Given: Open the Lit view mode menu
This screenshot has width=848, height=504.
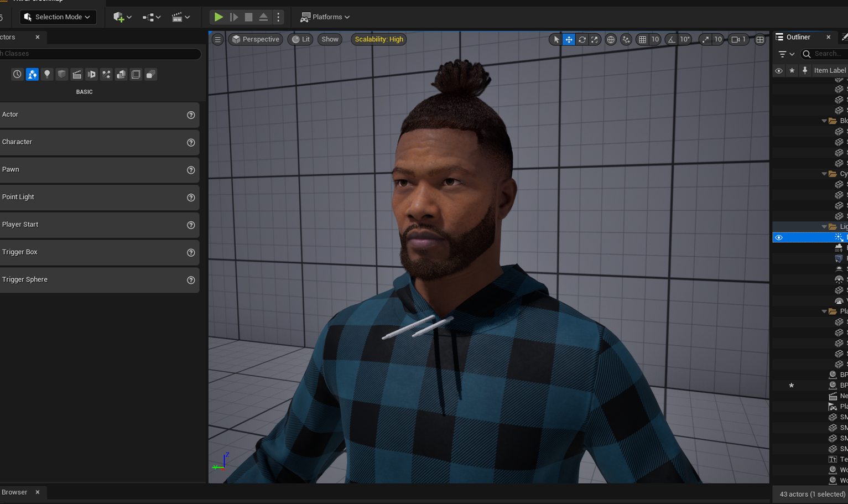Looking at the screenshot, I should pos(301,39).
